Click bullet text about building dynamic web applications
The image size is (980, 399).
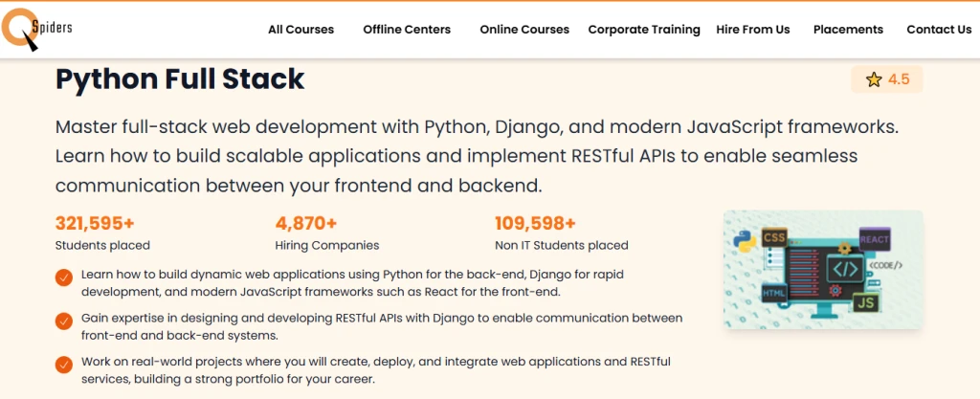353,283
